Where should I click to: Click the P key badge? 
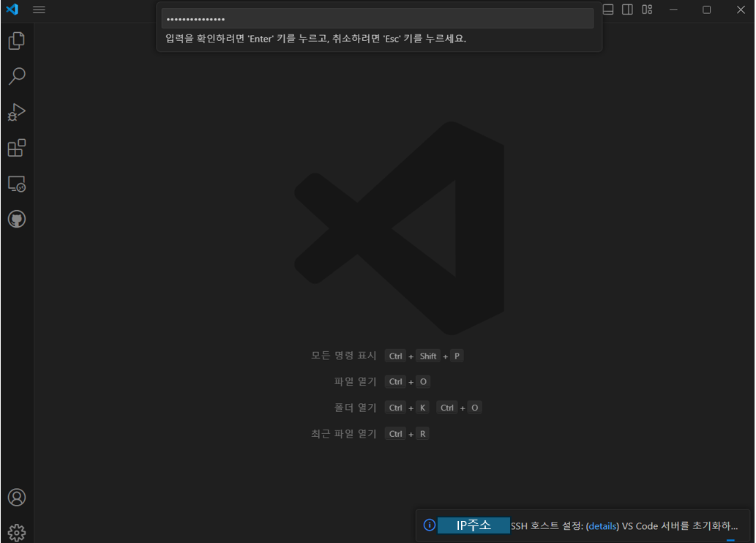coord(457,356)
